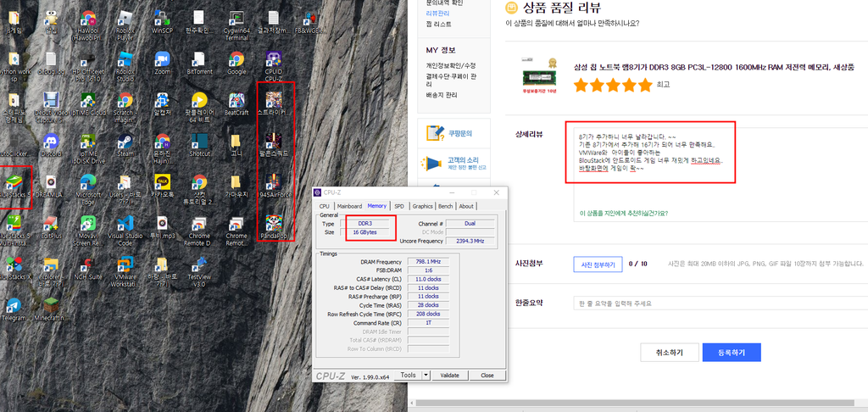This screenshot has height=412, width=868.
Task: Click the DRAM Frequency value 798.1 MHz
Action: [x=427, y=261]
